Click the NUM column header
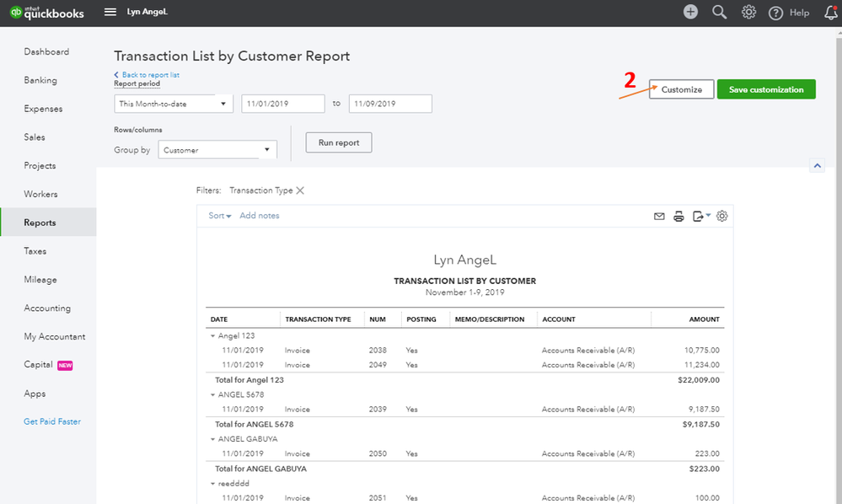842x504 pixels. (378, 319)
